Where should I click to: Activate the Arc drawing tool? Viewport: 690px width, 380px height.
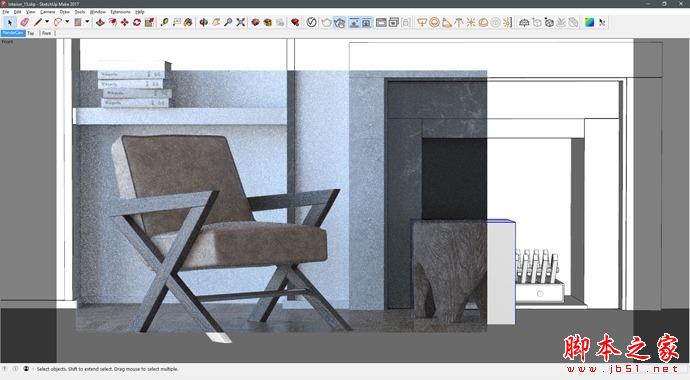coord(58,22)
